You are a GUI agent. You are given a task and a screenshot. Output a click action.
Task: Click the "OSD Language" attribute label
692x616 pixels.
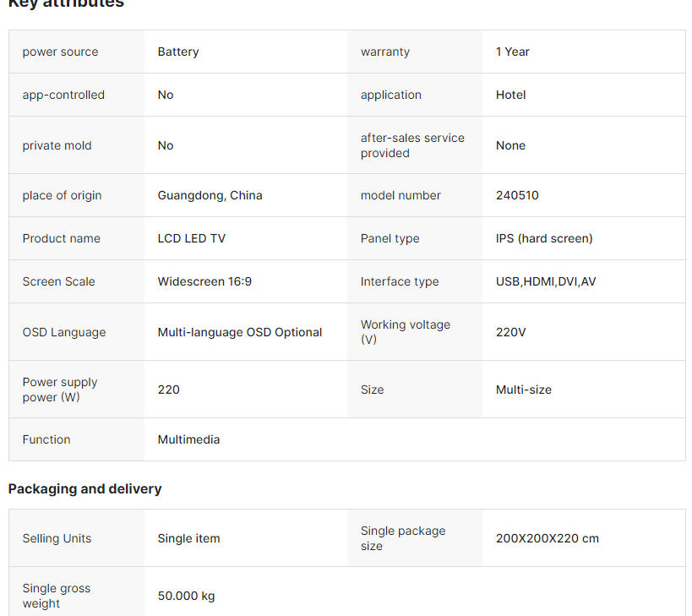pyautogui.click(x=64, y=332)
